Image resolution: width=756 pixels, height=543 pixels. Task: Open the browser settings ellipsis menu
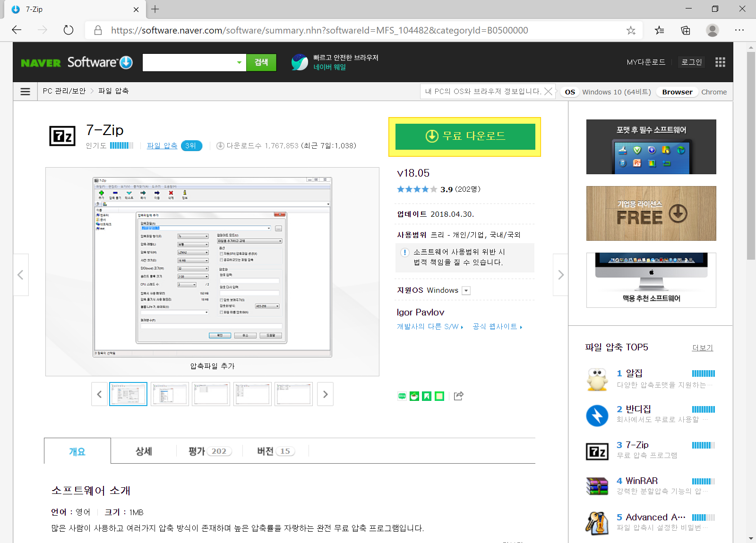(x=739, y=30)
